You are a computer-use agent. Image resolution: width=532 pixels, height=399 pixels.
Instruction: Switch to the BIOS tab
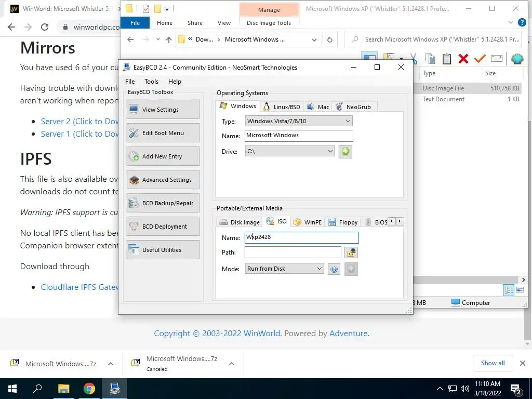(x=376, y=222)
